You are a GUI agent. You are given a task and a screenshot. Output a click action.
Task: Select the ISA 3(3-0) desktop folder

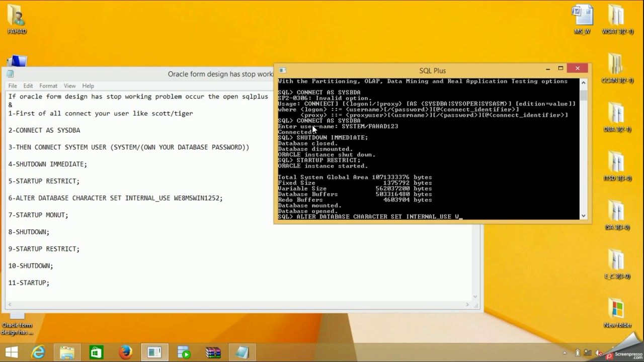coord(617,214)
